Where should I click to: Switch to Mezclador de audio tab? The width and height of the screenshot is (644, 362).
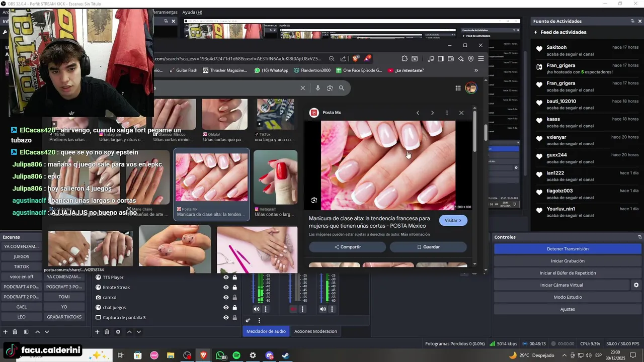(x=266, y=331)
